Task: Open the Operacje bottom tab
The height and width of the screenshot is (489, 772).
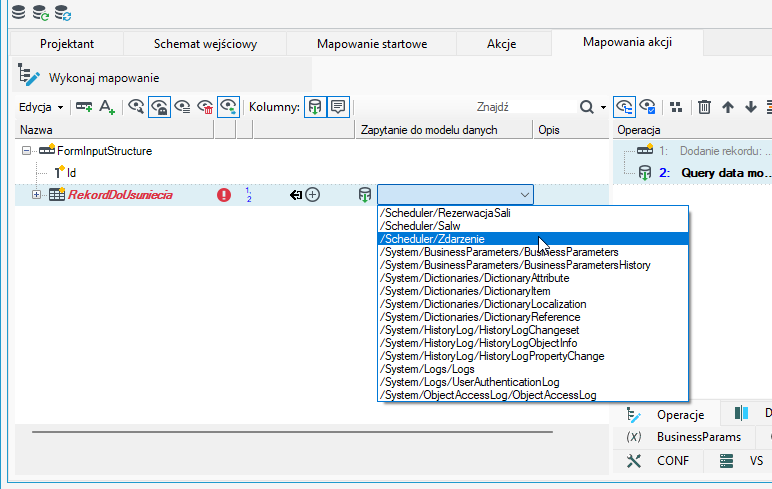Action: click(666, 415)
